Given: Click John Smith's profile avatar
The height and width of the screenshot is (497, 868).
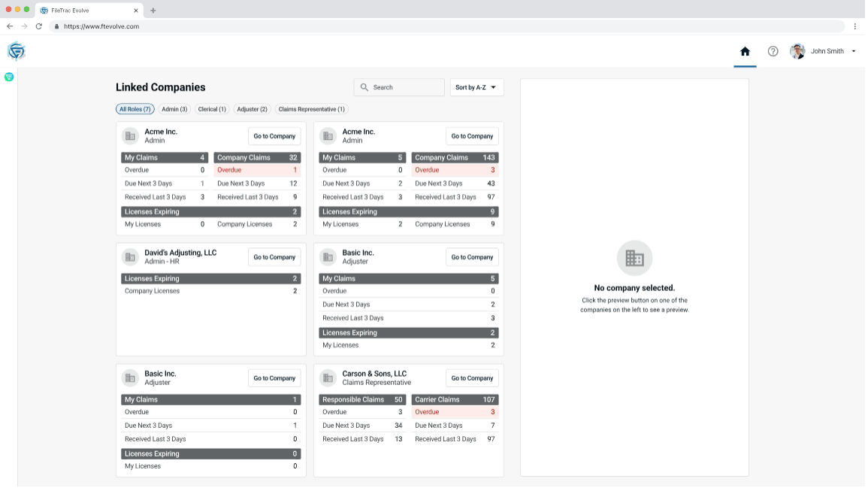Looking at the screenshot, I should [797, 51].
